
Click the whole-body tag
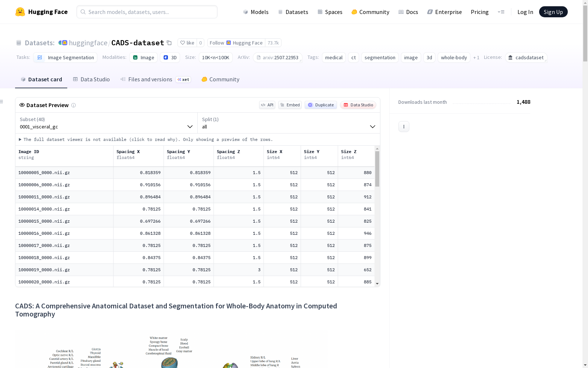[x=454, y=58]
